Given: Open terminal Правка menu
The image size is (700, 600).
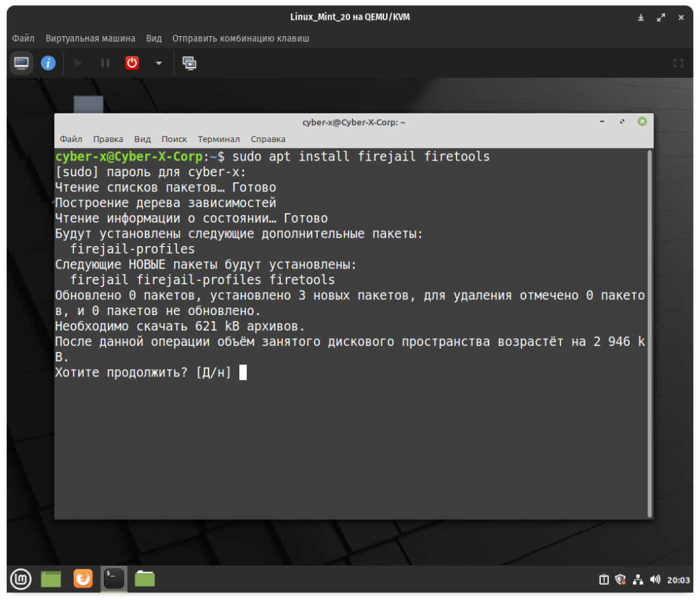Looking at the screenshot, I should pyautogui.click(x=108, y=139).
